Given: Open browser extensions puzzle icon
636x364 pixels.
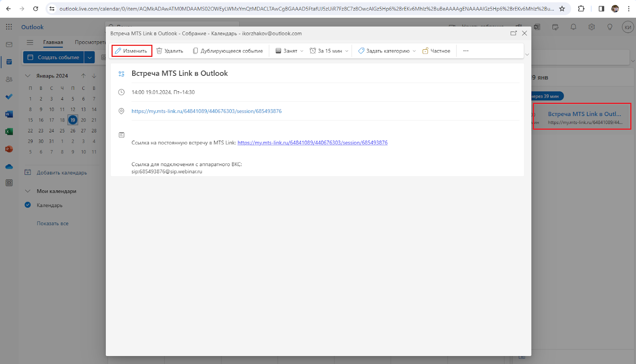Looking at the screenshot, I should click(x=581, y=8).
